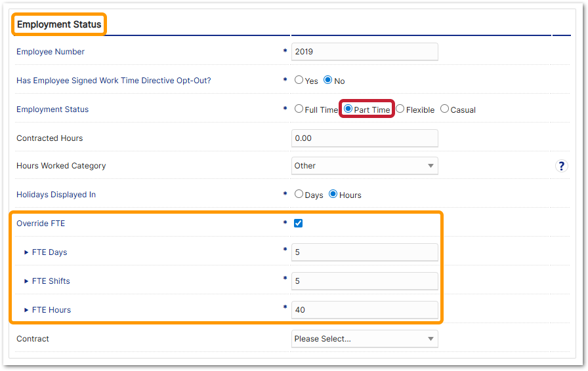Choose Casual employment status
Viewport: 588px width, 371px height.
(x=445, y=109)
